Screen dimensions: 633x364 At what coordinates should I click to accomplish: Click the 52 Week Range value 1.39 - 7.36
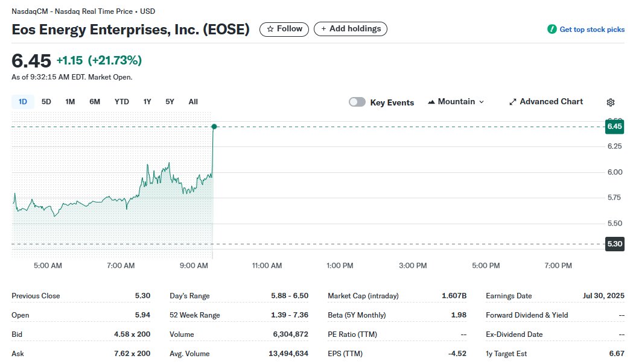[290, 315]
